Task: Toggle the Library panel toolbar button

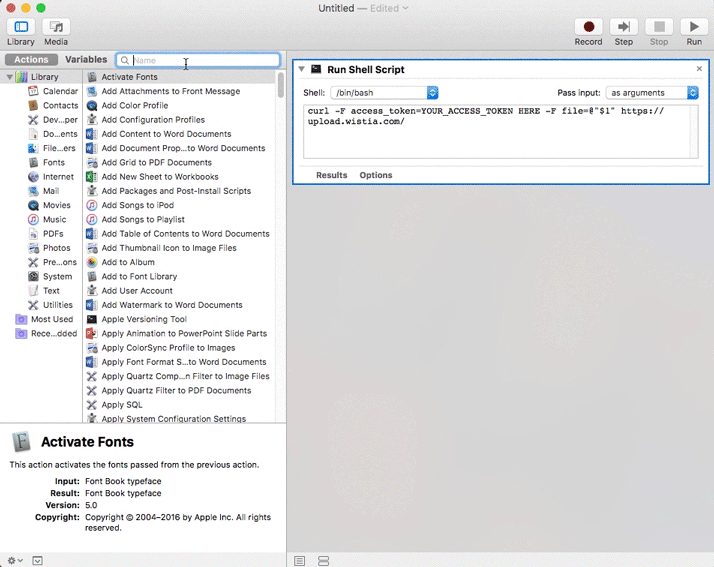Action: click(21, 27)
